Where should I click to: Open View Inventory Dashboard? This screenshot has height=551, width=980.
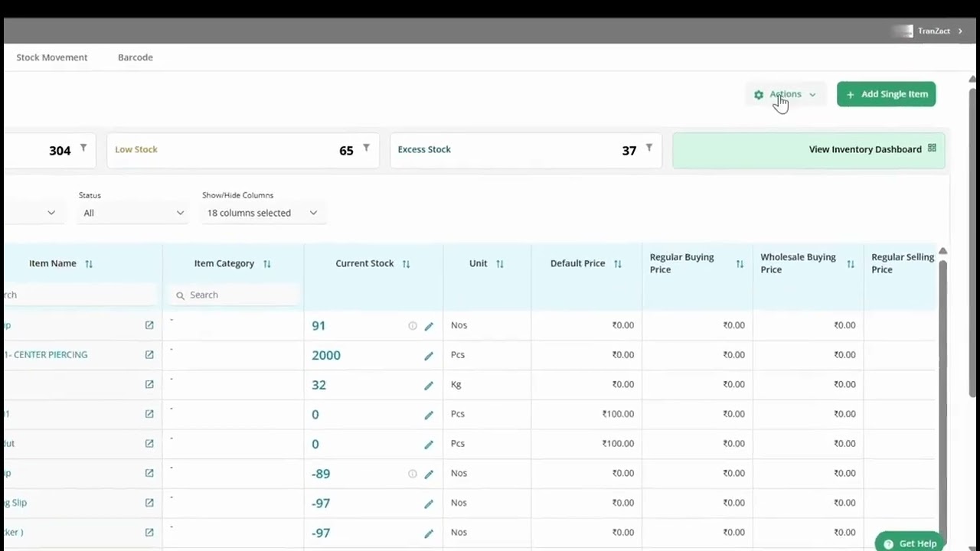[808, 150]
